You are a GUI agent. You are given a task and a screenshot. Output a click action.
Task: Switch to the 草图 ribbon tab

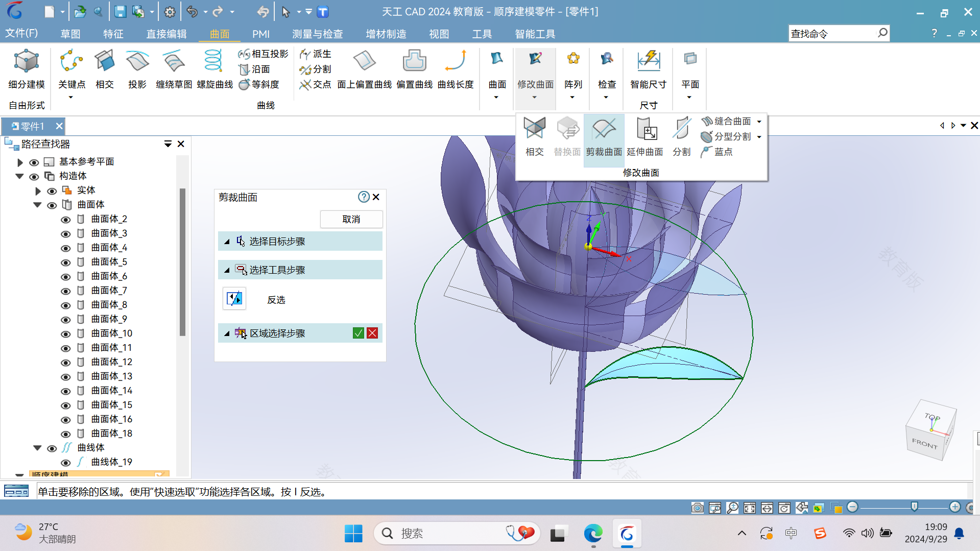click(70, 34)
